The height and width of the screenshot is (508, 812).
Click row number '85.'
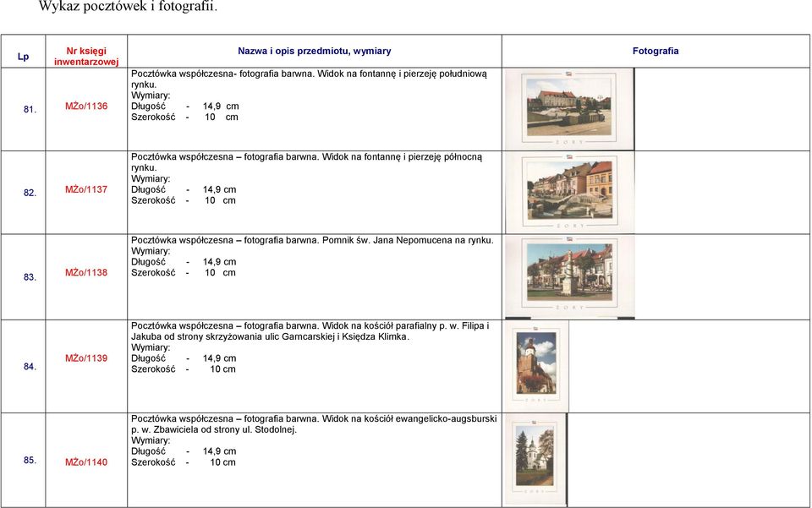pos(30,460)
